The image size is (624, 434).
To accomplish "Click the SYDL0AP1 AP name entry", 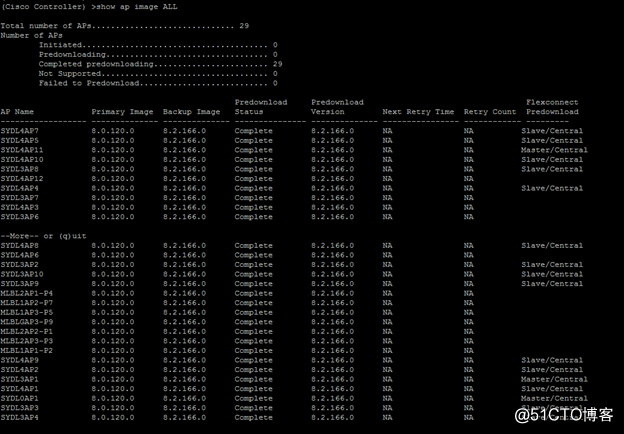I will (x=19, y=399).
